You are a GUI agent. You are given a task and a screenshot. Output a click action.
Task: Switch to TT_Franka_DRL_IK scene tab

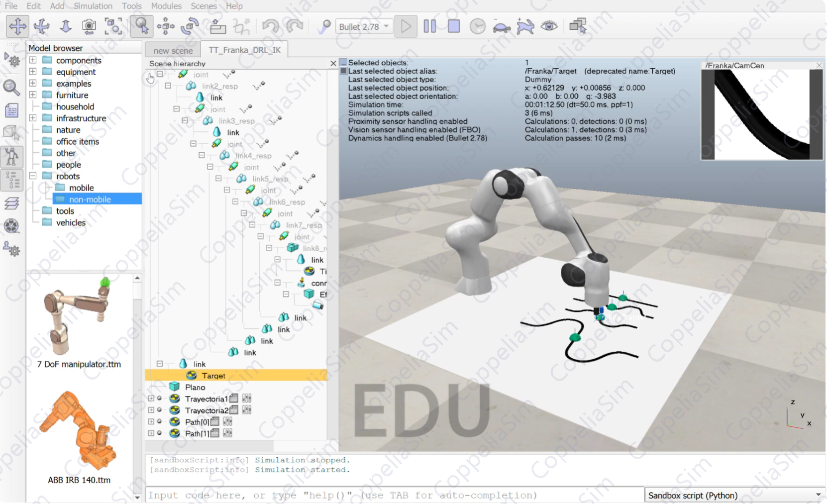pyautogui.click(x=244, y=50)
